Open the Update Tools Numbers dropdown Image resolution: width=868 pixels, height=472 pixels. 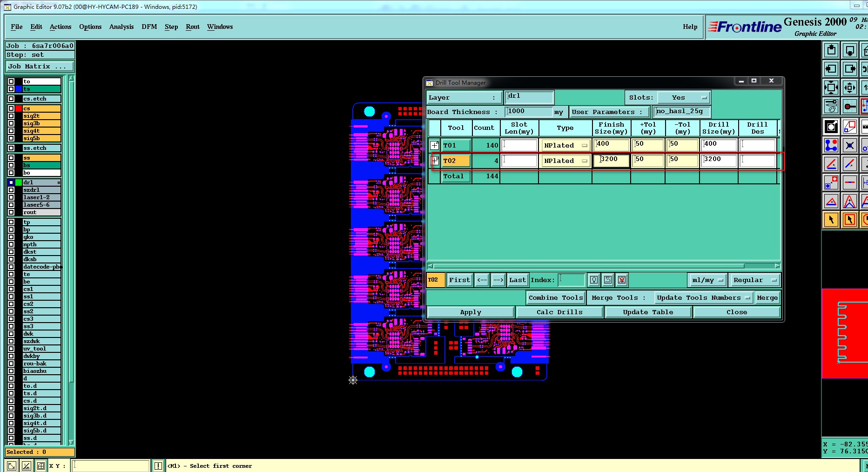(703, 297)
